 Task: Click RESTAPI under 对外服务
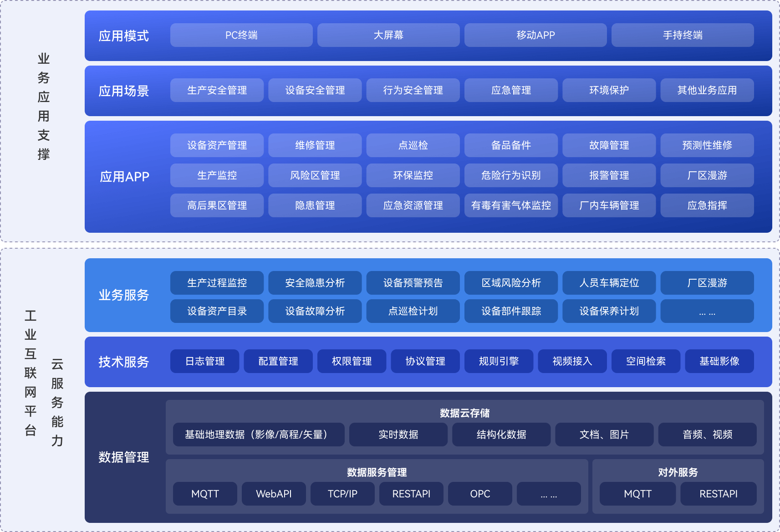(x=719, y=494)
